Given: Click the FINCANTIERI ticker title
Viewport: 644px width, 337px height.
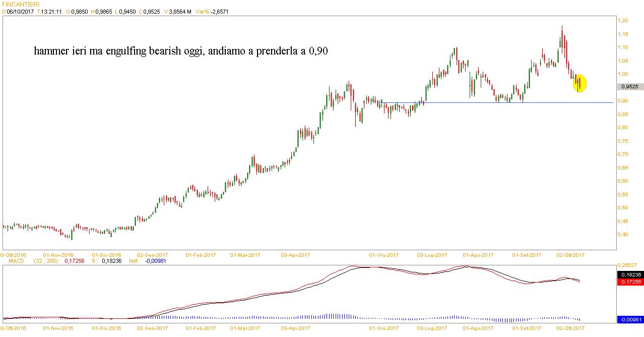Looking at the screenshot, I should pos(21,4).
